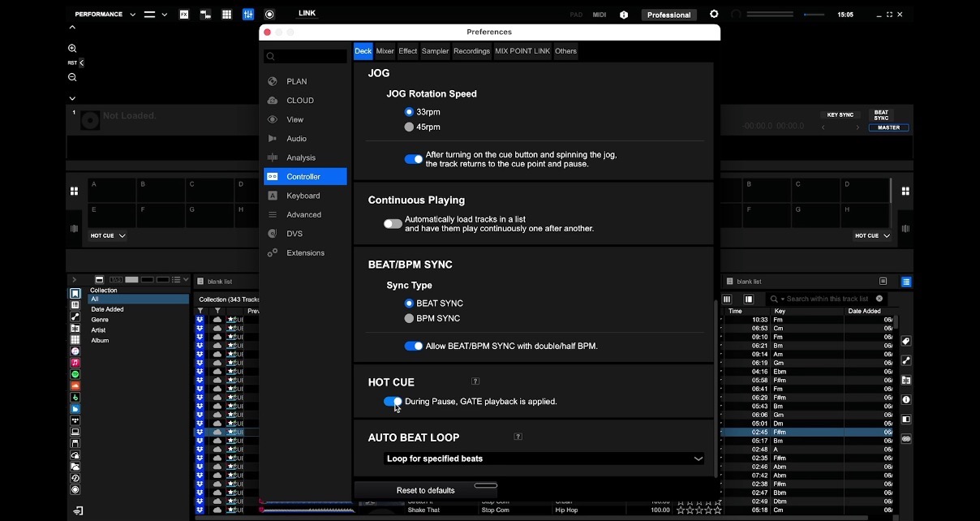Viewport: 980px width, 521px height.
Task: Click the recording panel icon in top toolbar
Action: point(269,15)
